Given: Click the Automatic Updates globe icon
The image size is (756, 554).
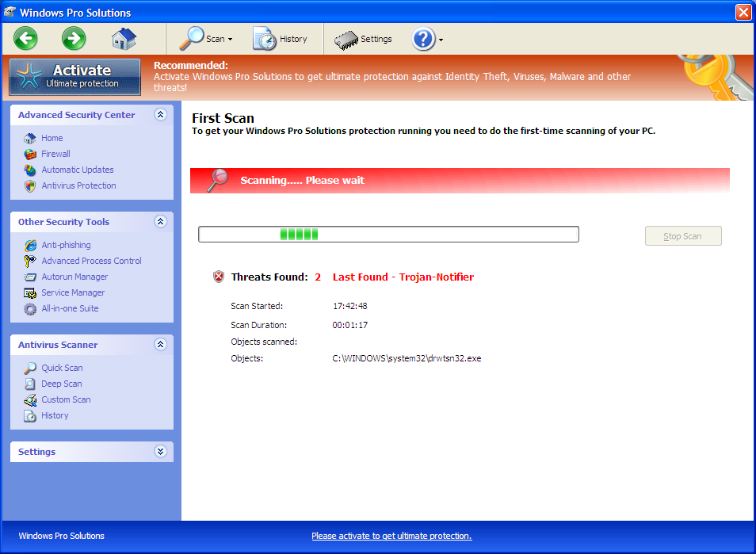Looking at the screenshot, I should [x=30, y=170].
